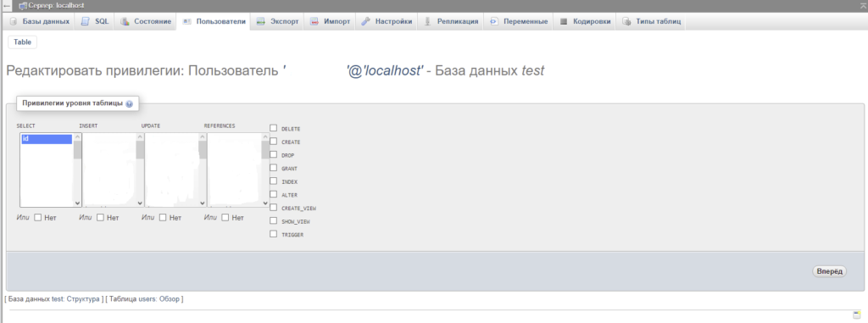Image resolution: width=868 pixels, height=323 pixels.
Task: Check the TRIGGER privilege checkbox
Action: click(x=274, y=234)
